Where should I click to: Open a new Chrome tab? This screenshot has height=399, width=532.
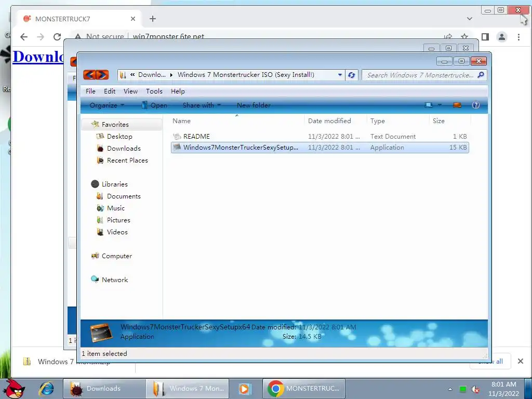[x=153, y=19]
